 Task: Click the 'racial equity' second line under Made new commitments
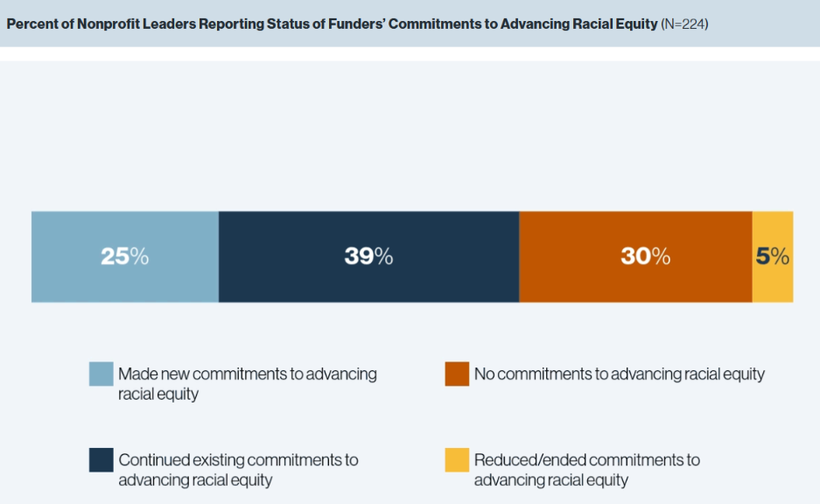point(158,394)
